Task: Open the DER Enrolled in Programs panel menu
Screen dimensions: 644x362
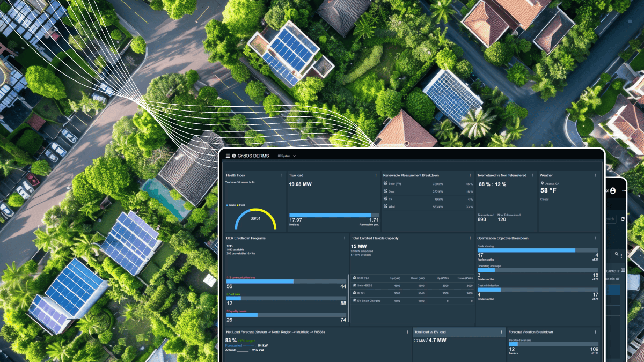Action: click(x=344, y=238)
